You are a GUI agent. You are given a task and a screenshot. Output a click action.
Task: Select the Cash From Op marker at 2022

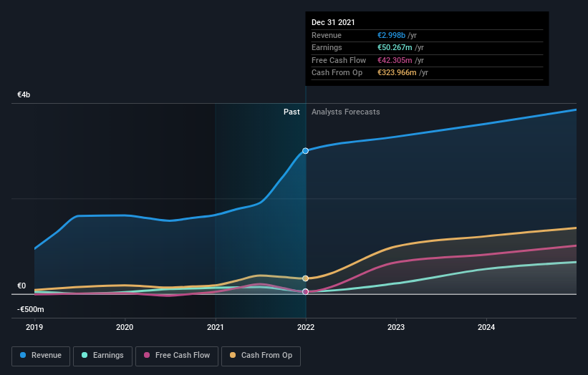(x=306, y=278)
